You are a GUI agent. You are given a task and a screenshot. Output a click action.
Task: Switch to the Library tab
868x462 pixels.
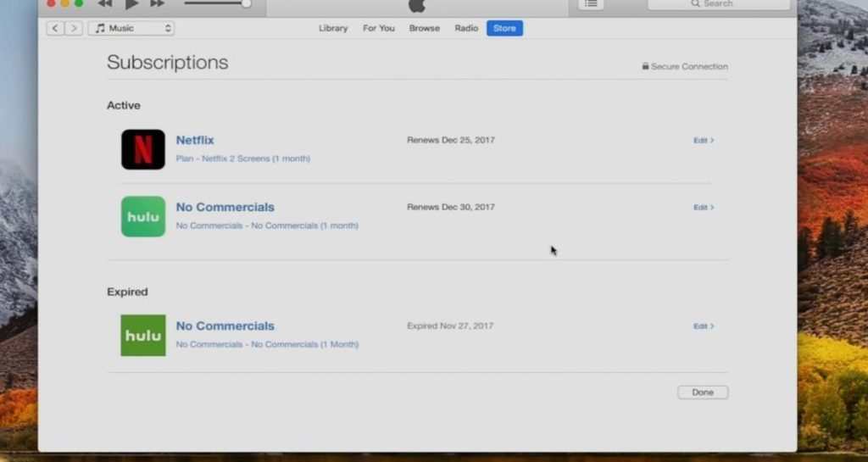333,28
